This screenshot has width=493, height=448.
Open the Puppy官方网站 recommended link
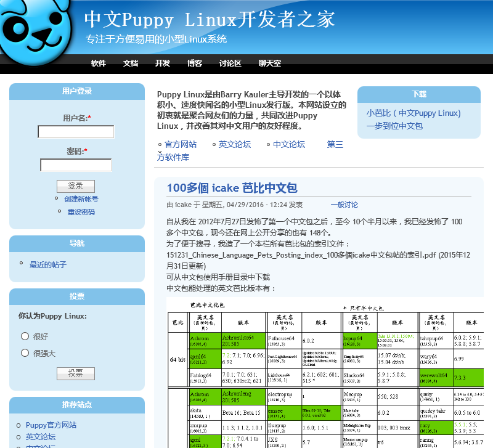pyautogui.click(x=51, y=425)
